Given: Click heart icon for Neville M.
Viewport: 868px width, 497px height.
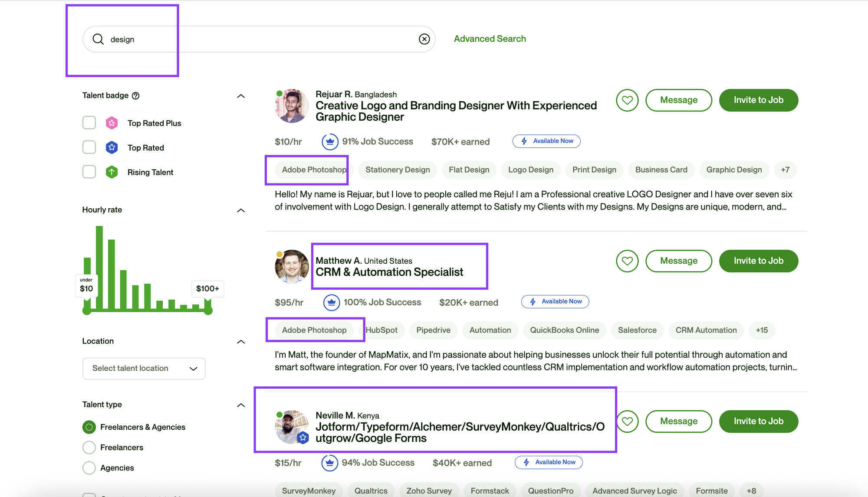Looking at the screenshot, I should 627,422.
